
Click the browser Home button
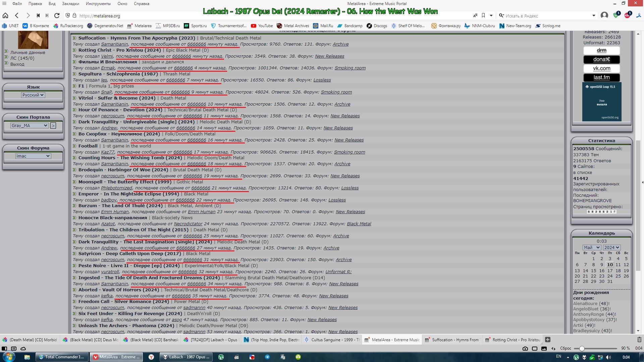coord(5,15)
